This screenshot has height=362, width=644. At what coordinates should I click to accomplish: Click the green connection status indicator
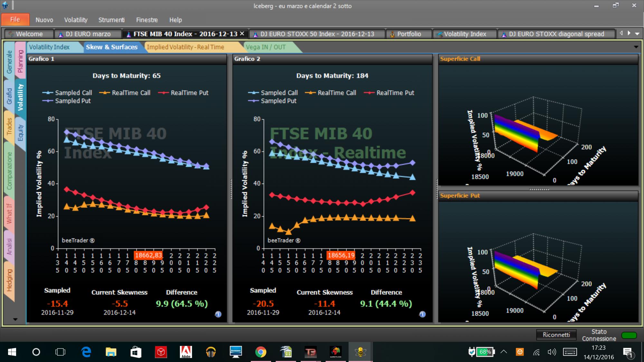click(629, 335)
